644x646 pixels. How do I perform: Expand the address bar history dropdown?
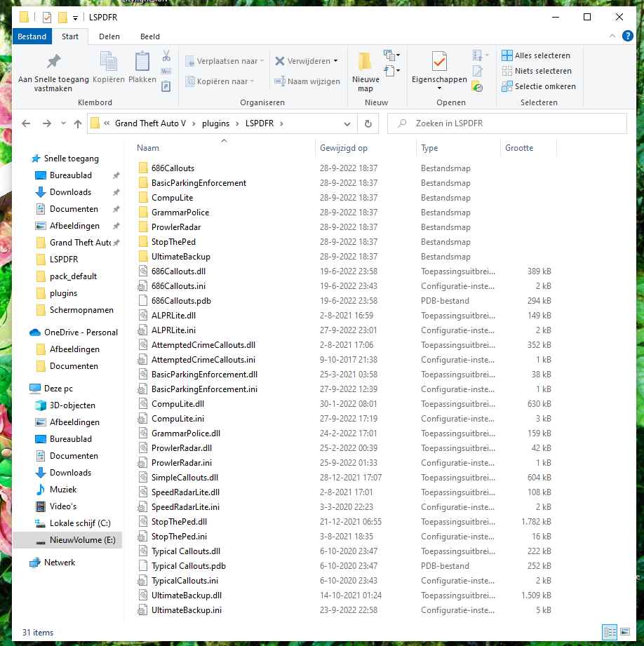(x=347, y=123)
